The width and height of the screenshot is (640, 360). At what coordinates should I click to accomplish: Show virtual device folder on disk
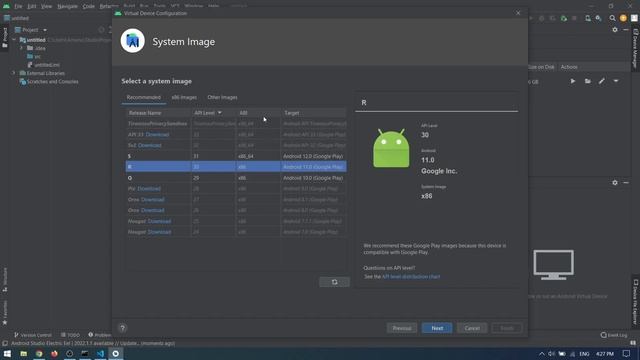click(x=587, y=81)
